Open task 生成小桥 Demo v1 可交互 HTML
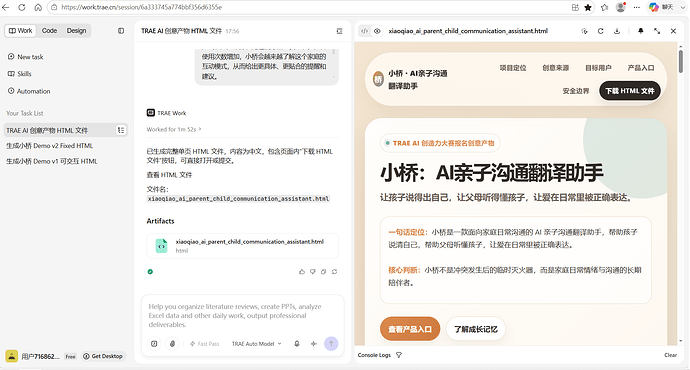Screen dimensions: 690x370 (x=52, y=161)
